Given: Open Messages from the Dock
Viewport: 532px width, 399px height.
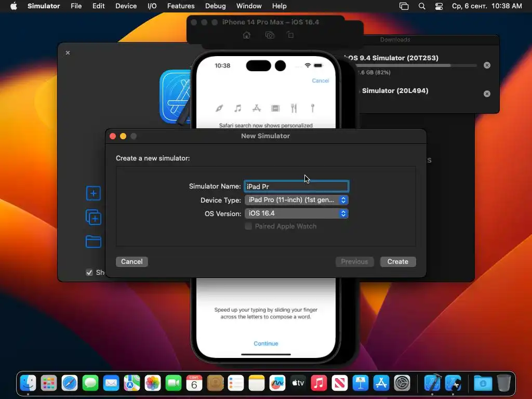Looking at the screenshot, I should point(90,383).
